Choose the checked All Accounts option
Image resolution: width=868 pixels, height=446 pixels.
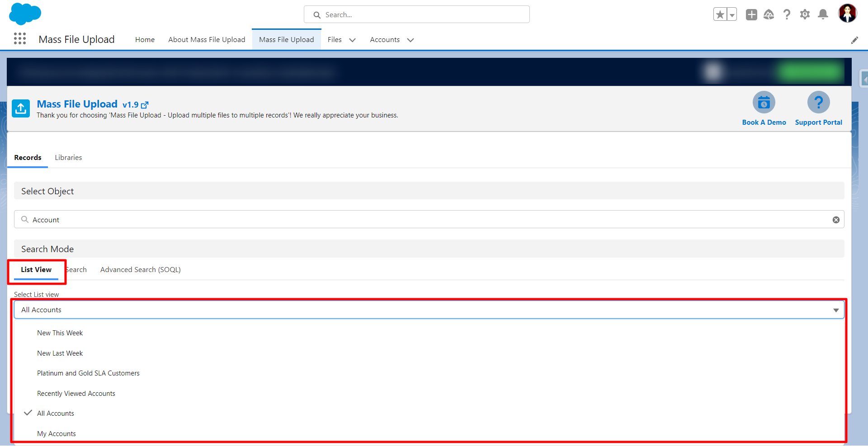coord(429,413)
